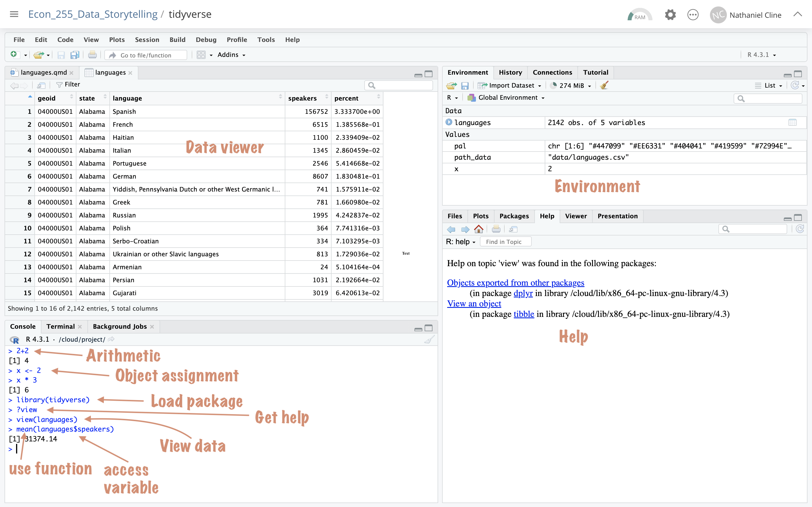The height and width of the screenshot is (507, 812).
Task: Click the print icon in main toolbar
Action: point(92,55)
